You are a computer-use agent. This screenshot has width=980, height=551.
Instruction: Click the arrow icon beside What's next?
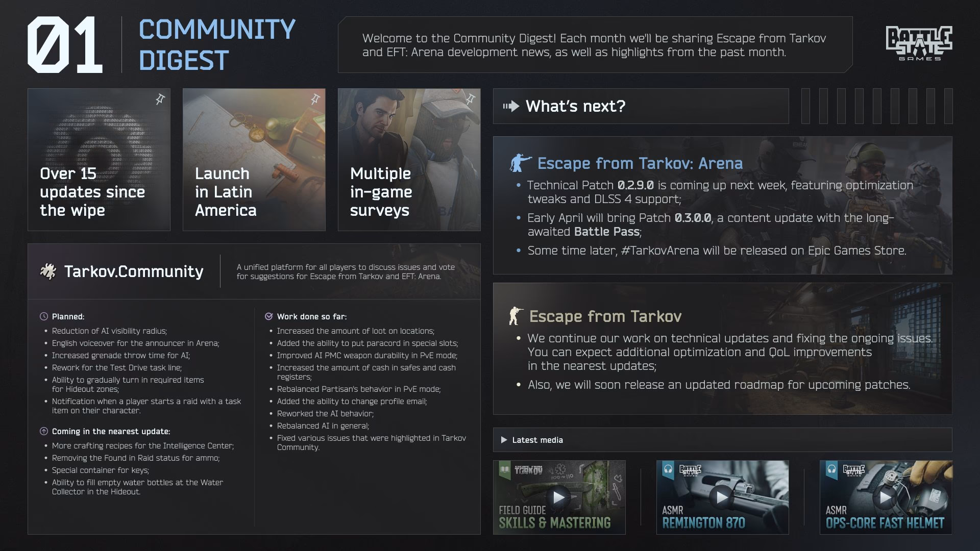[511, 106]
